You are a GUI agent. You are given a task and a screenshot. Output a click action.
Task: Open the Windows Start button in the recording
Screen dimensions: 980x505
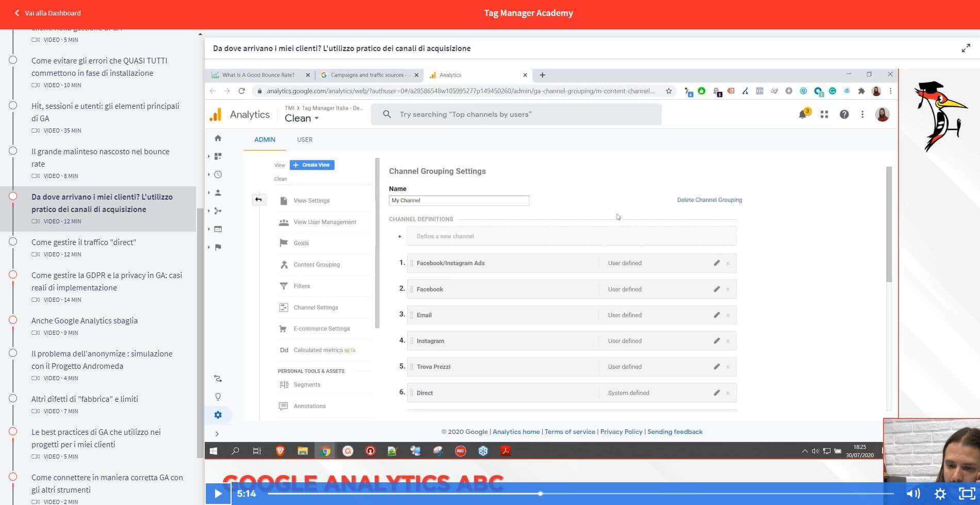point(214,451)
